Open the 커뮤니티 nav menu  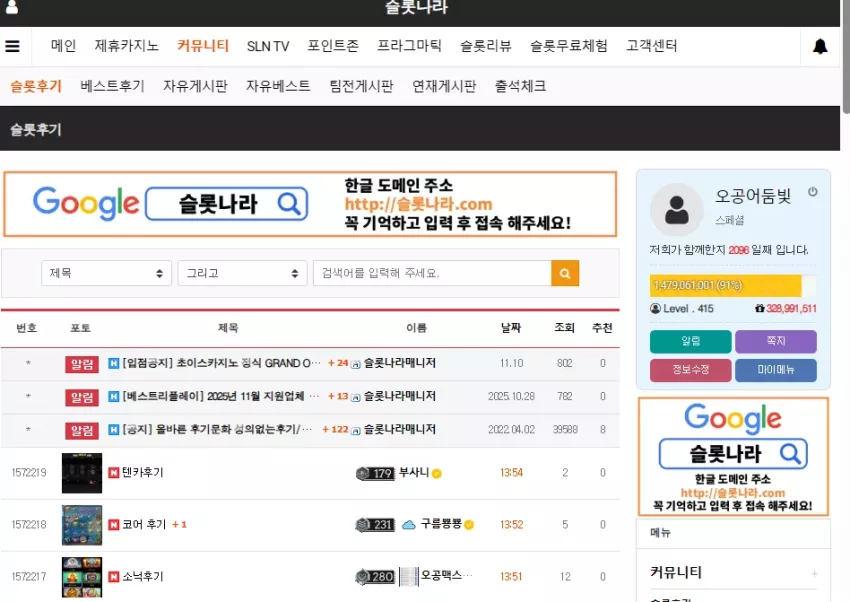point(203,46)
